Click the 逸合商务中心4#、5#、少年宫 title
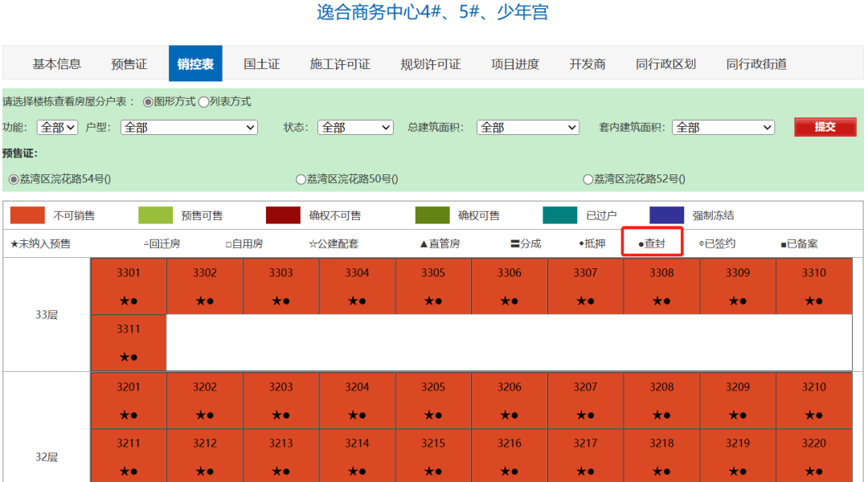 click(x=432, y=12)
